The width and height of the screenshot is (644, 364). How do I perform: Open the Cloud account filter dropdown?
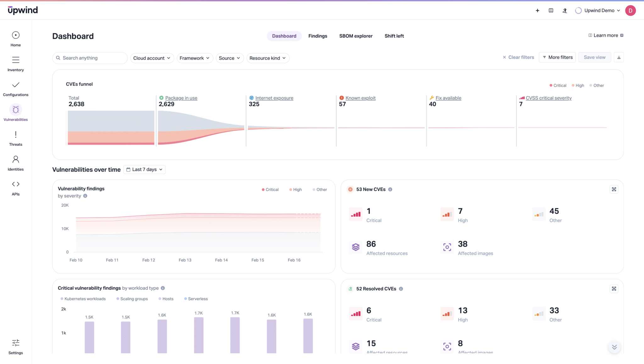(152, 58)
